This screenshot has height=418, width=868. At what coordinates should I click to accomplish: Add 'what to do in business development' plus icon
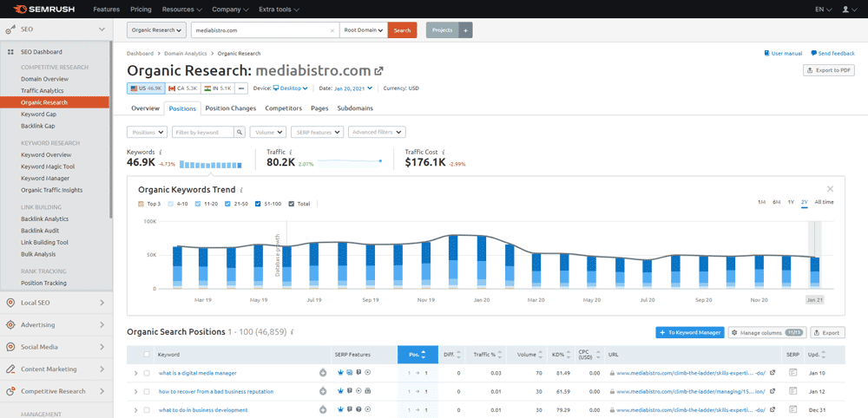click(323, 409)
